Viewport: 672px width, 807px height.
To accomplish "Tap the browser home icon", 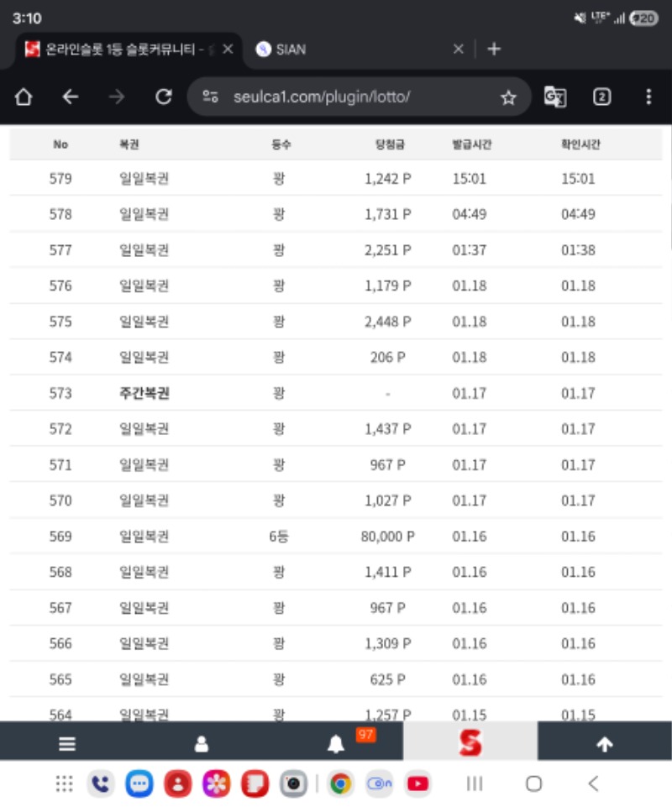I will coord(24,97).
